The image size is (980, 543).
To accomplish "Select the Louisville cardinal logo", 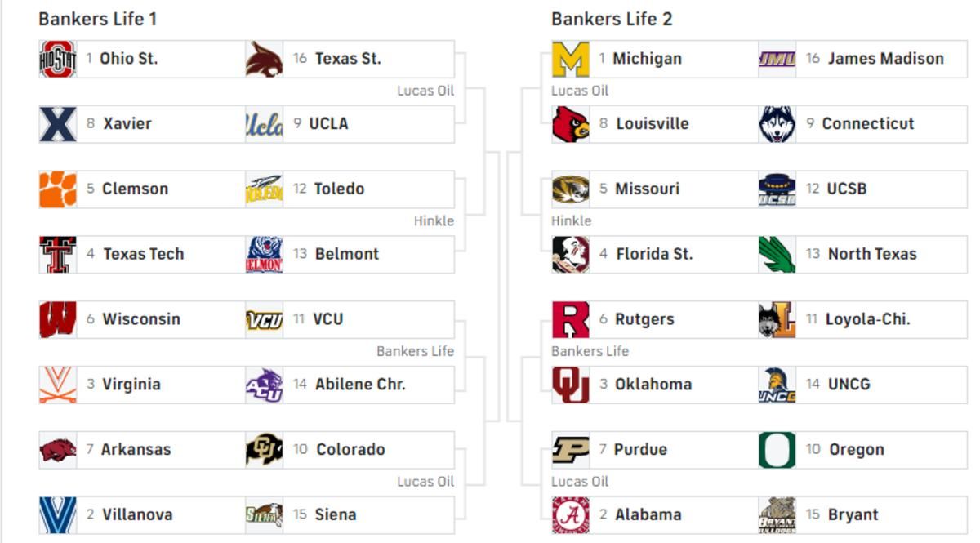I will click(571, 124).
